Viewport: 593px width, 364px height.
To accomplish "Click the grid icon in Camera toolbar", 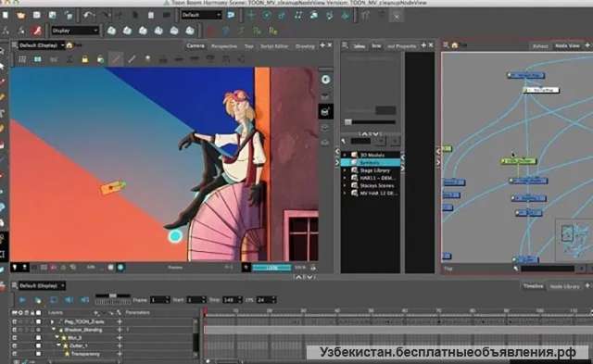I will tap(22, 59).
